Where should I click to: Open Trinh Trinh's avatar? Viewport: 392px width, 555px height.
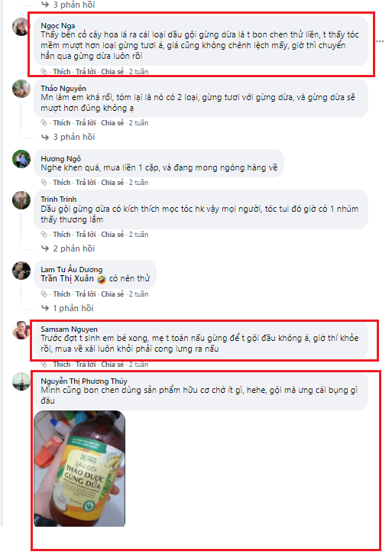[21, 200]
